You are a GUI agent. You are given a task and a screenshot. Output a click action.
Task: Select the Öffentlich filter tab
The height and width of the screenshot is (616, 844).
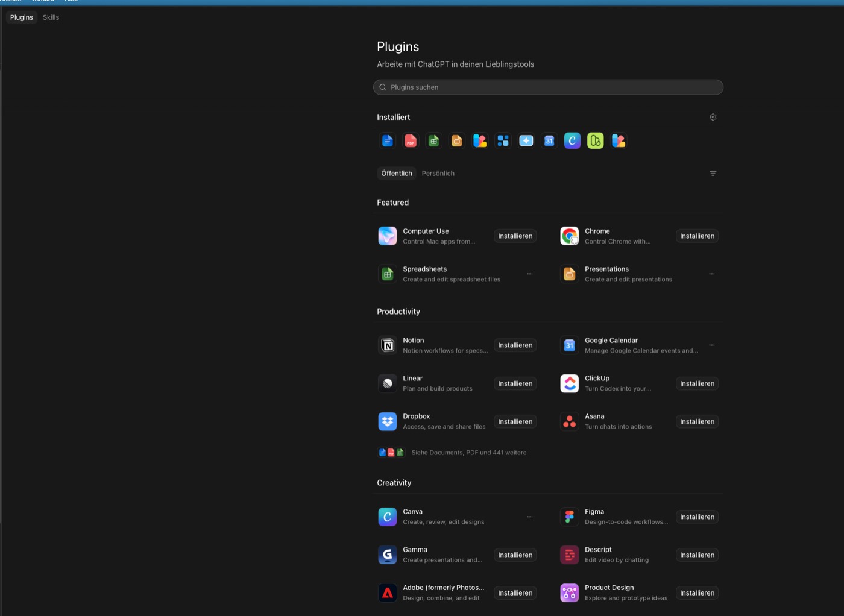(397, 174)
